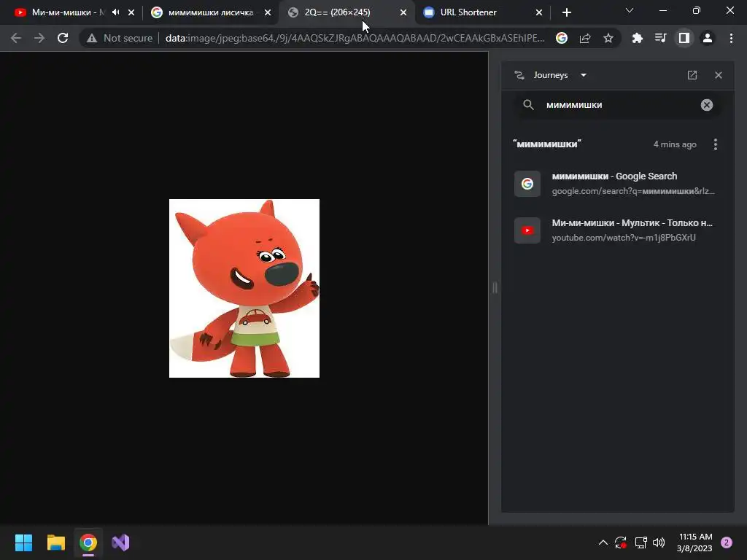This screenshot has width=747, height=560.
Task: Click the sync status tray icon
Action: [x=621, y=542]
